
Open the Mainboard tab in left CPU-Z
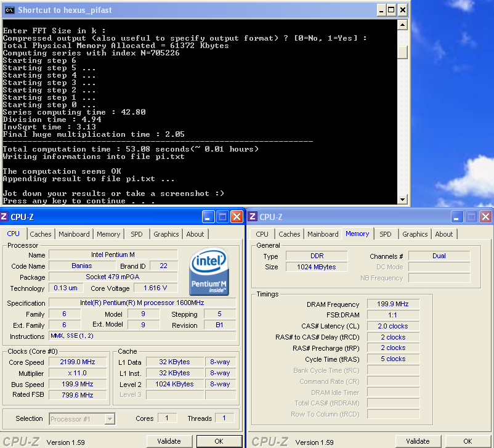[74, 234]
